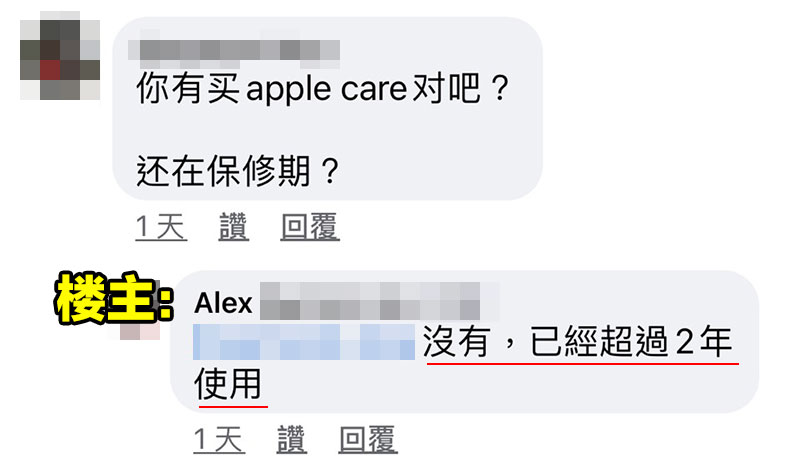This screenshot has width=800, height=458.
Task: Click the line 还在保修期？
Action: point(238,170)
